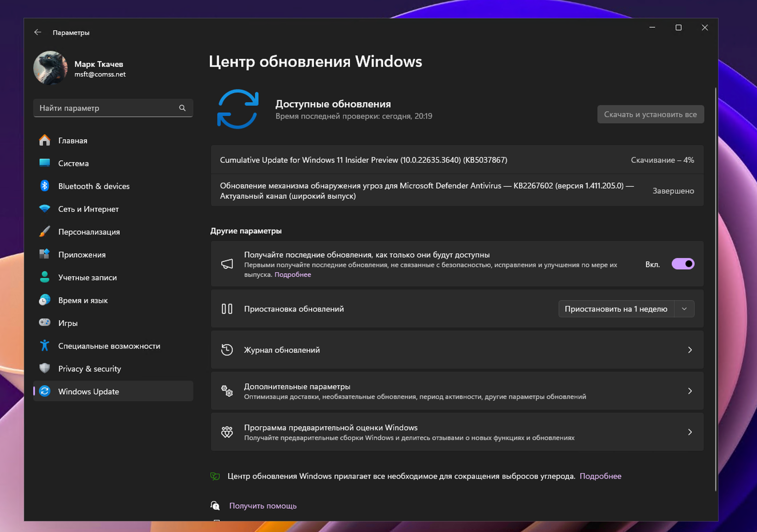The image size is (757, 532).
Task: Click the vertical scrollbar of the settings page
Action: click(x=716, y=289)
